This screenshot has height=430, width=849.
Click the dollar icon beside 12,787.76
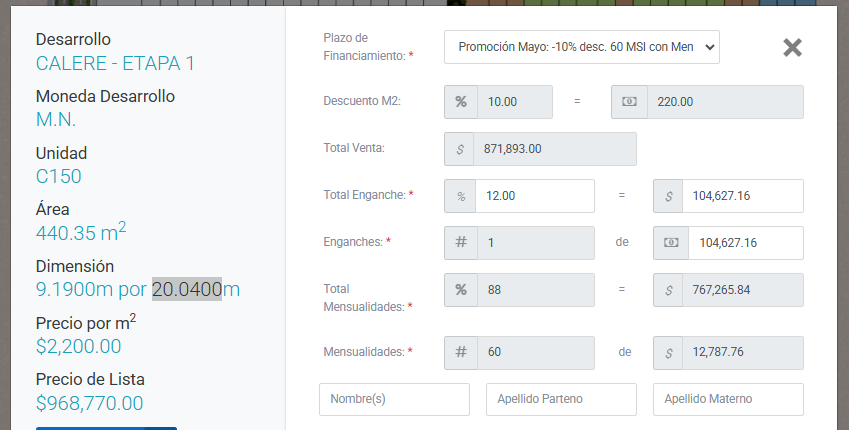pos(668,353)
